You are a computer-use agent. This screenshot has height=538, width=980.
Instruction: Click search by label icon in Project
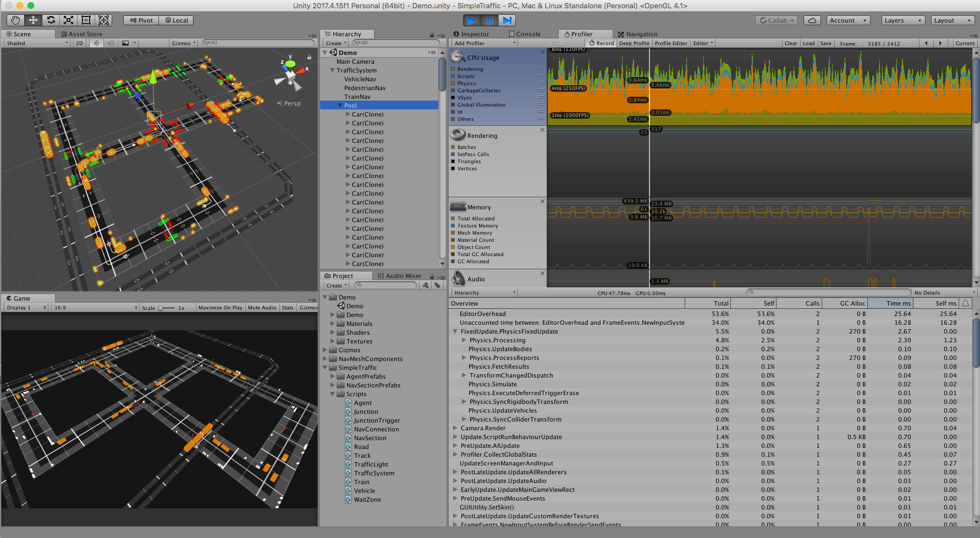[437, 285]
